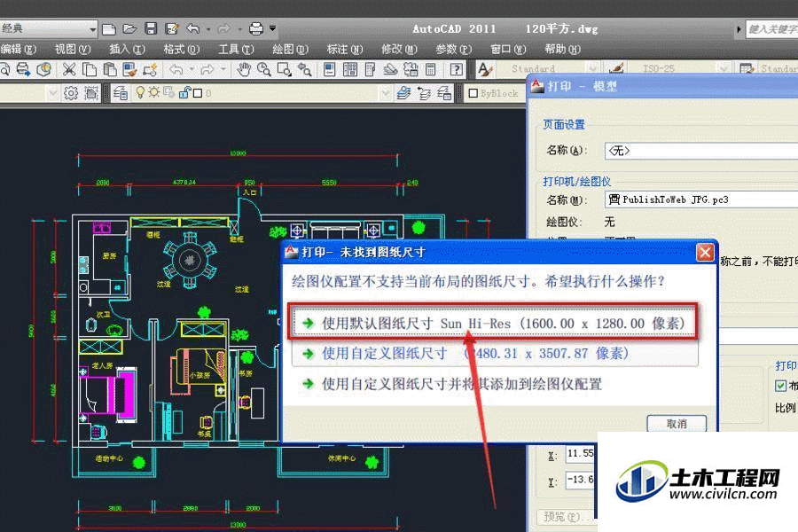The width and height of the screenshot is (798, 532).
Task: Click the Paste clipboard icon
Action: 109,69
